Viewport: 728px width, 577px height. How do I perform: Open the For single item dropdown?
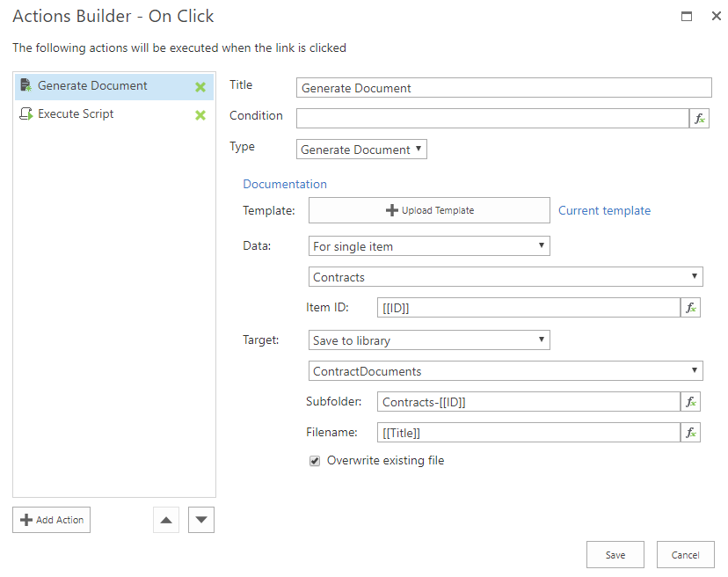point(429,246)
